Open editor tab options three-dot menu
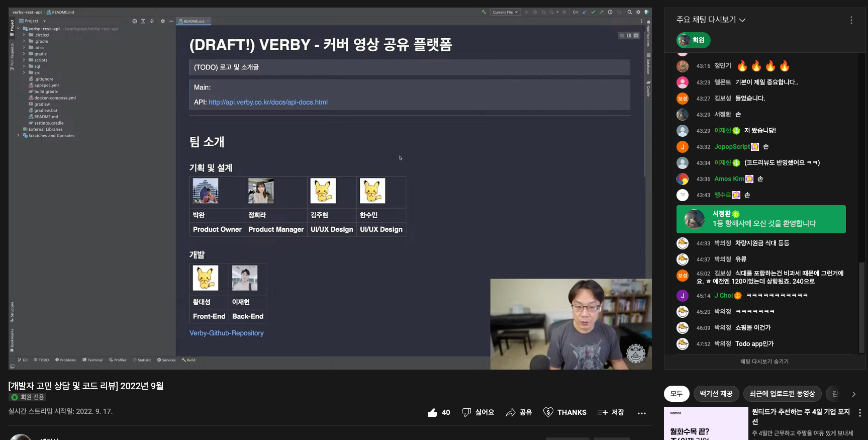 pos(641,21)
